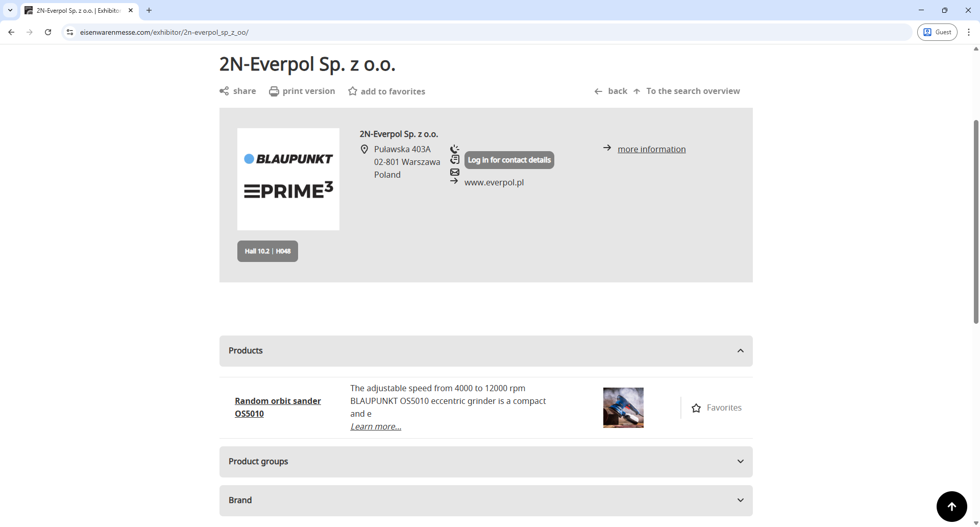Screen dimensions: 980x527
Task: Click the phone icon next to contact details
Action: coord(454,149)
